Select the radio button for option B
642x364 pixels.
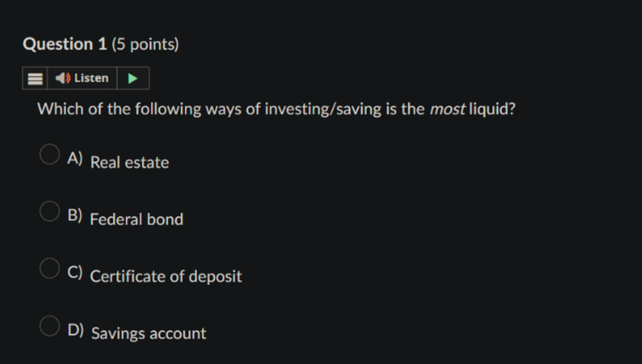coord(49,211)
